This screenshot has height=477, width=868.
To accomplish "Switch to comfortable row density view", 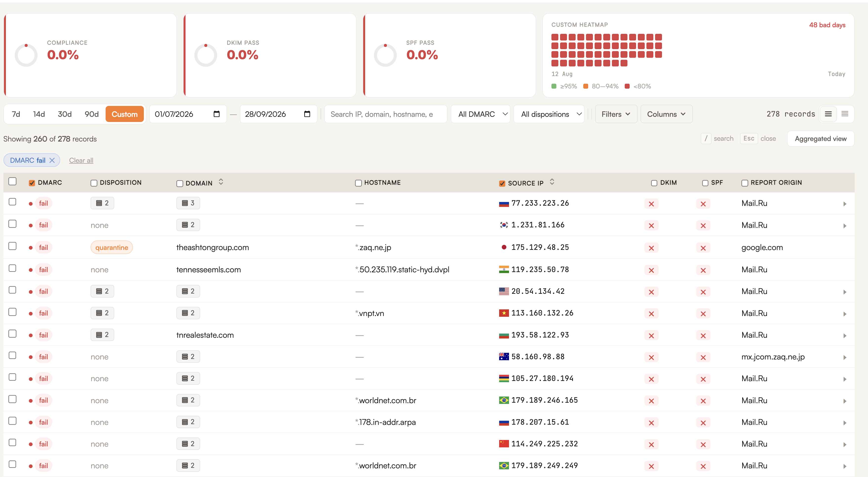I will tap(828, 114).
